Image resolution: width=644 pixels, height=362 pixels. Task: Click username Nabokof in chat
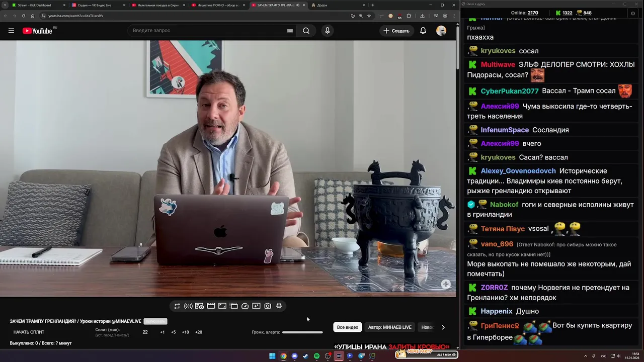[504, 205]
